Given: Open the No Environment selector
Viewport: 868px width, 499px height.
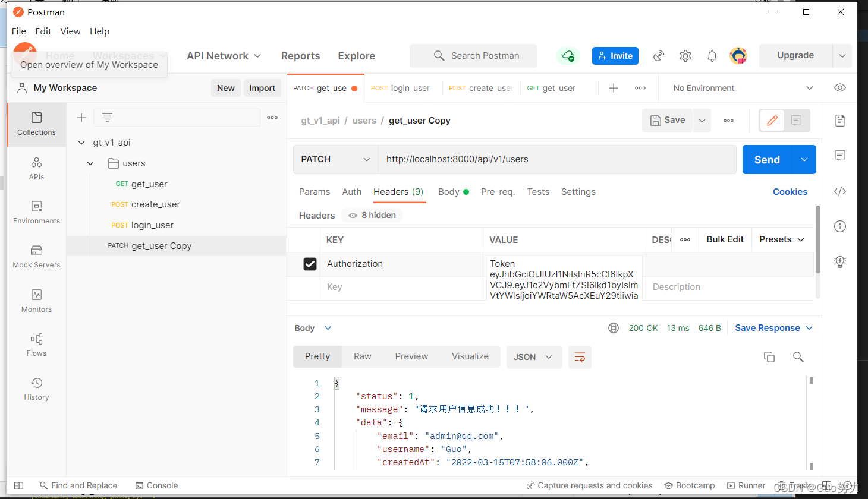Looking at the screenshot, I should tap(743, 88).
